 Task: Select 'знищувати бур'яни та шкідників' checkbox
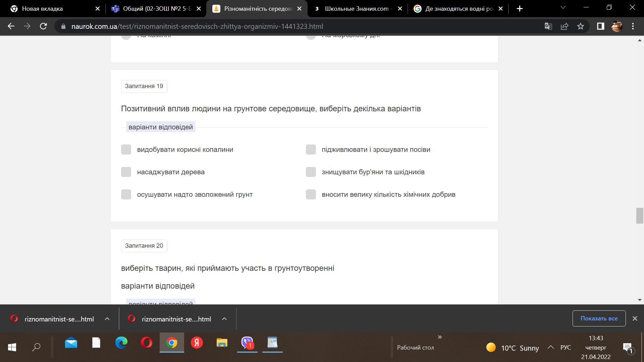click(x=311, y=172)
